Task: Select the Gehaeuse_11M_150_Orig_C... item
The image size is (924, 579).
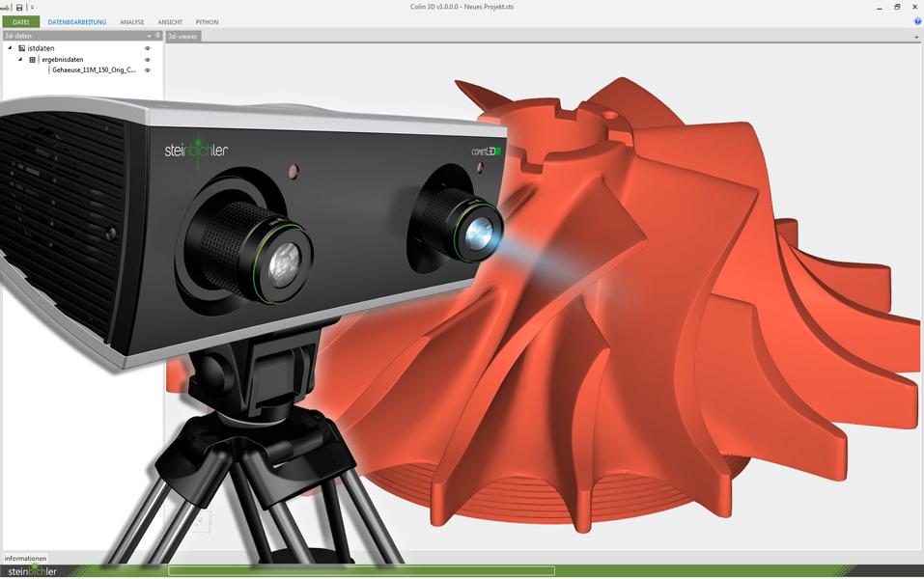Action: (x=95, y=70)
